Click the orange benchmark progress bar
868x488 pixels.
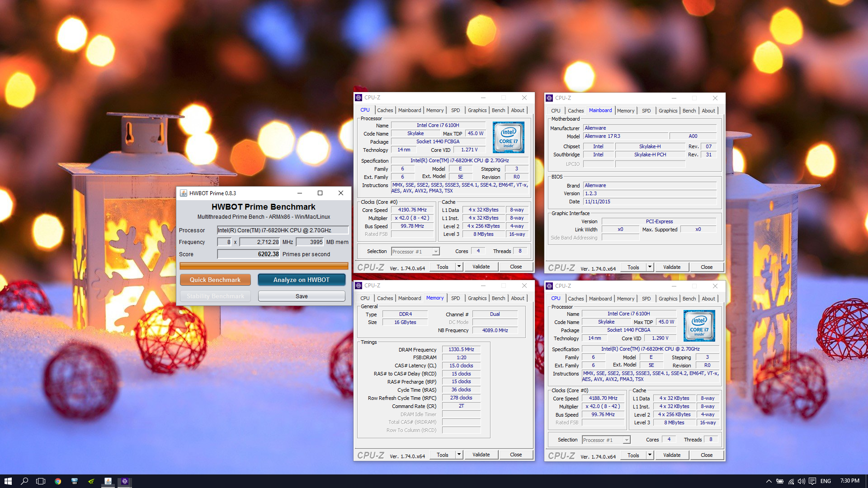[264, 266]
